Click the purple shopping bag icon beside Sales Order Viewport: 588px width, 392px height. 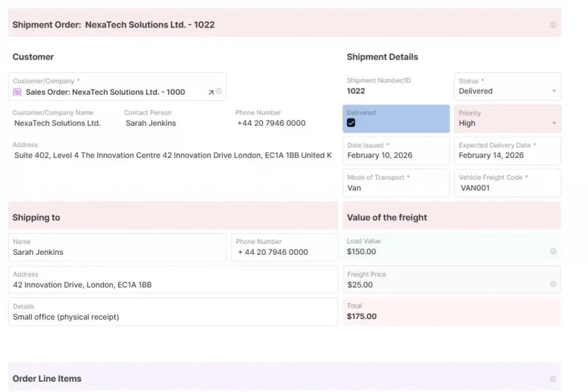coord(17,92)
